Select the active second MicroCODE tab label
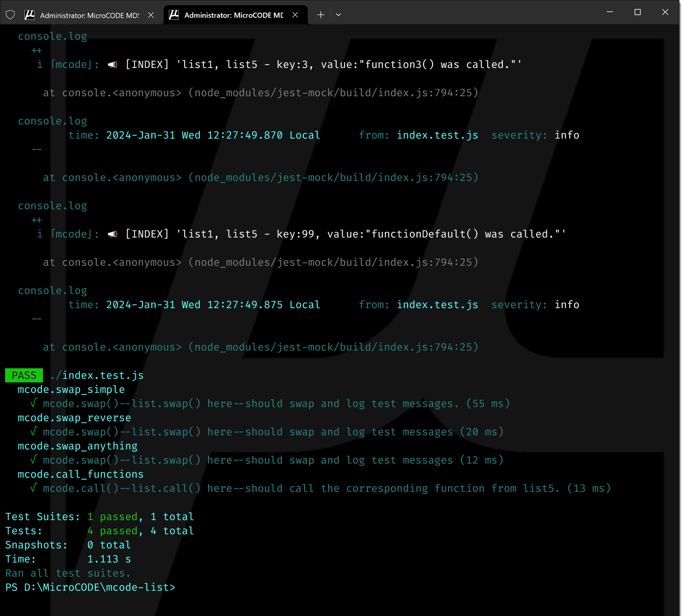 (x=234, y=15)
